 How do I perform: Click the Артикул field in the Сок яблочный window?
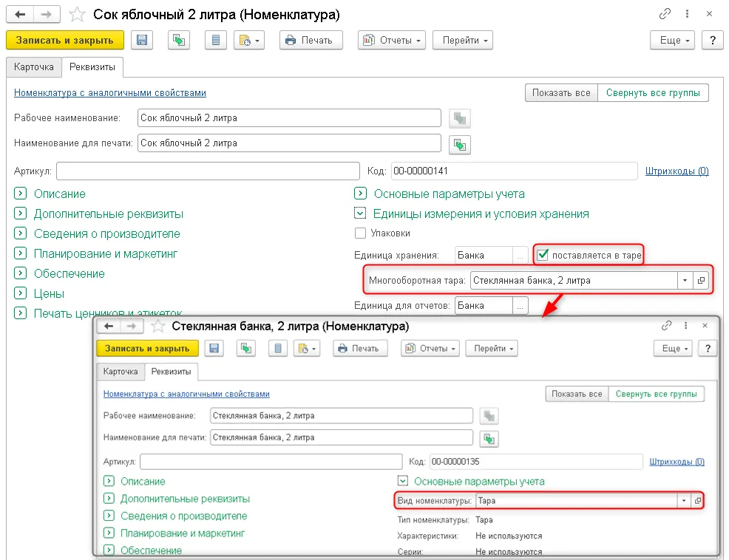click(x=208, y=171)
